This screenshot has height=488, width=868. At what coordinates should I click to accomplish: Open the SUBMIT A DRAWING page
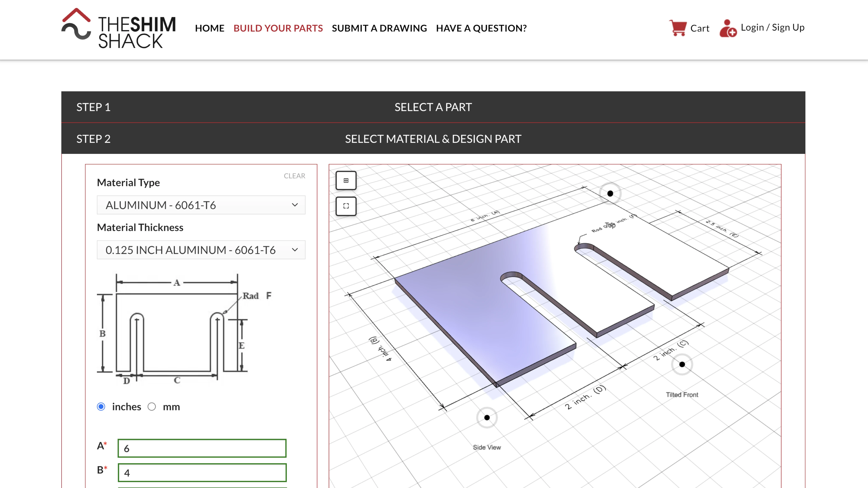(x=379, y=28)
